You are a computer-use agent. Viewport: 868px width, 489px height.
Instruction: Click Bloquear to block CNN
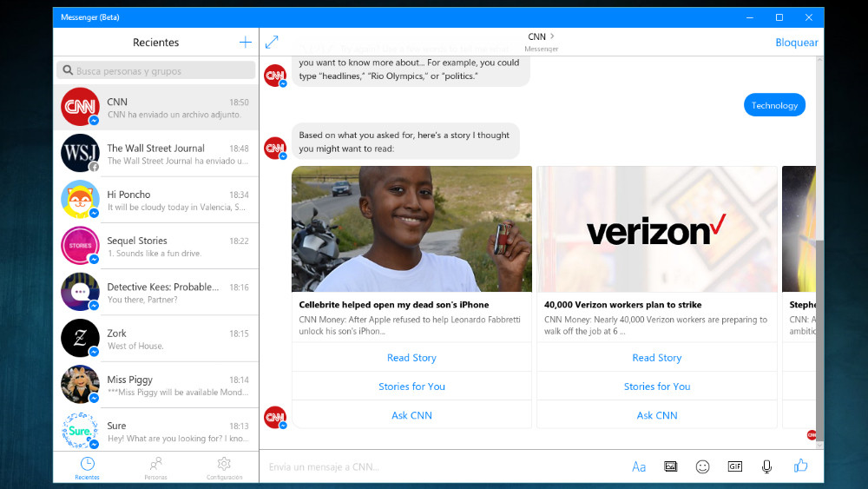click(797, 42)
